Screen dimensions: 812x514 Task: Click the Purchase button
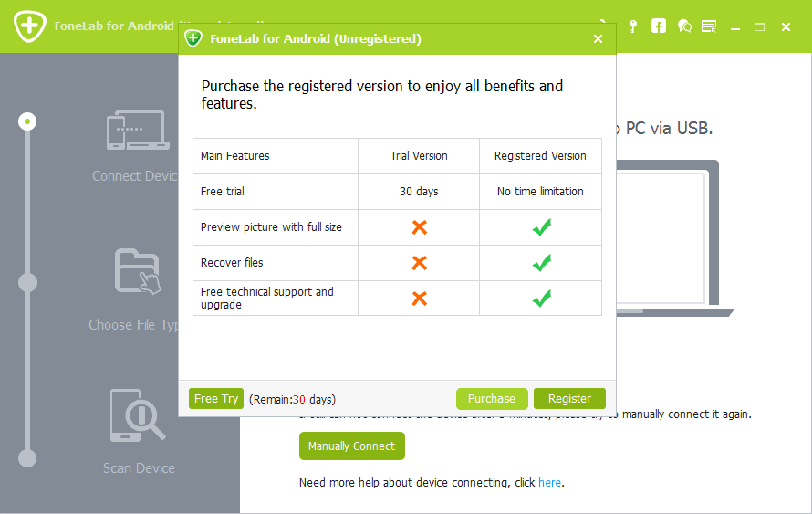coord(492,399)
